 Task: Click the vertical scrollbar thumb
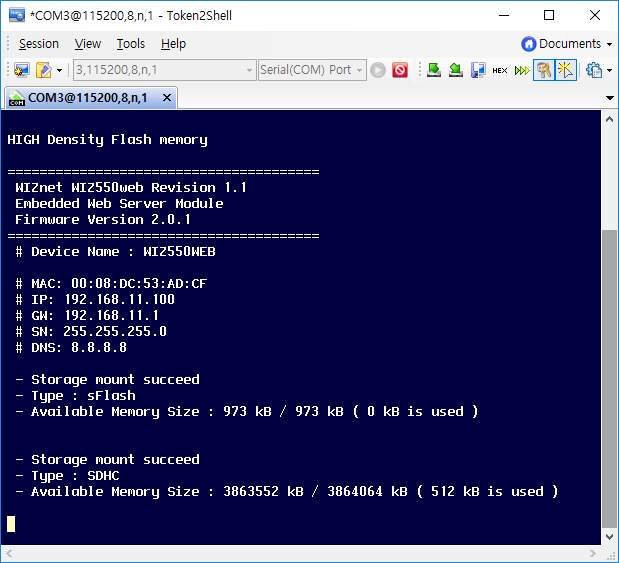click(x=609, y=379)
